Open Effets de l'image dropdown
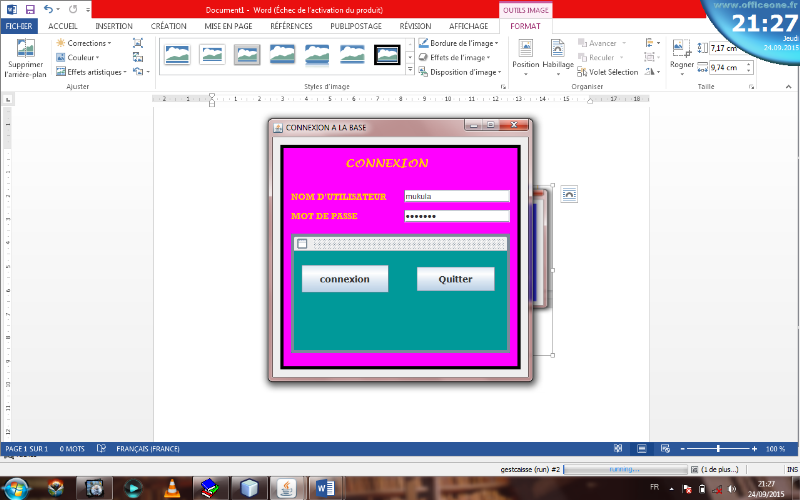This screenshot has height=500, width=800. coord(454,57)
